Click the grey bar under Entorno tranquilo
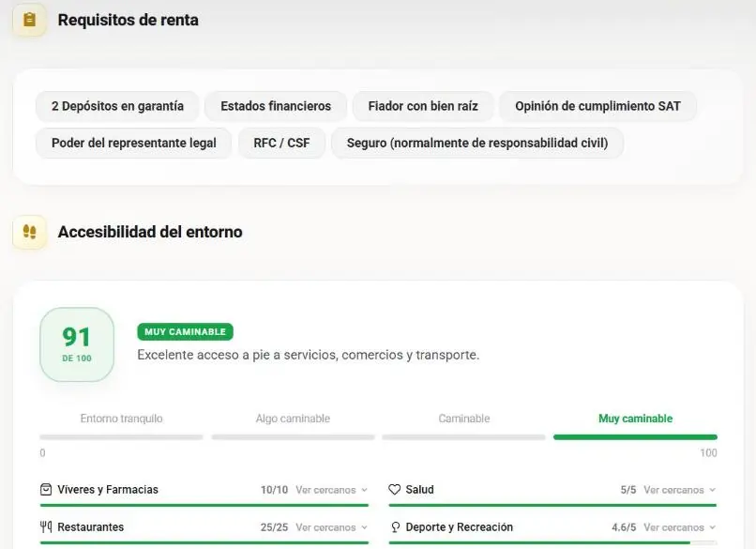 pyautogui.click(x=122, y=437)
